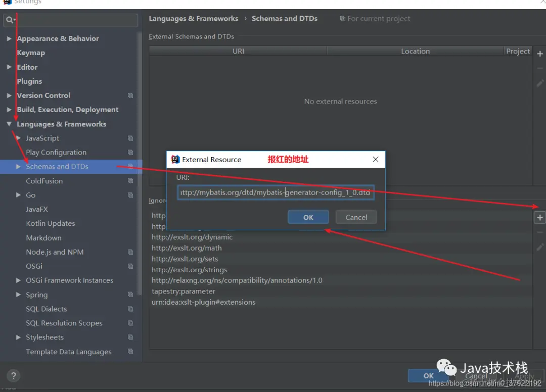Open Kotlin Updates settings

click(51, 223)
